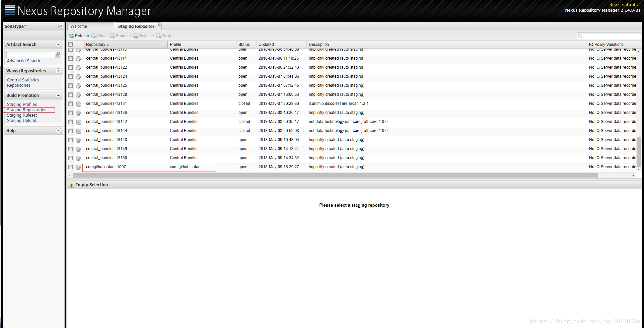The image size is (644, 328).
Task: Click repository icon for central_bundles-13128
Action: click(x=79, y=95)
